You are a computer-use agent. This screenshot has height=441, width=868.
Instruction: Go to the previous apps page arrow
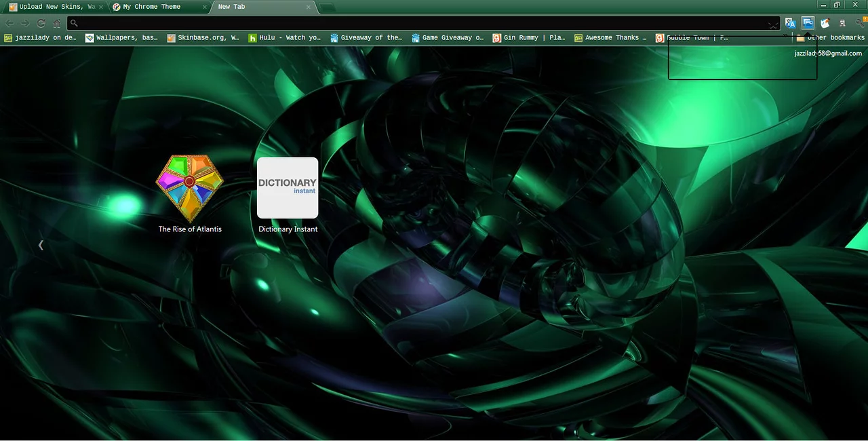click(x=41, y=245)
